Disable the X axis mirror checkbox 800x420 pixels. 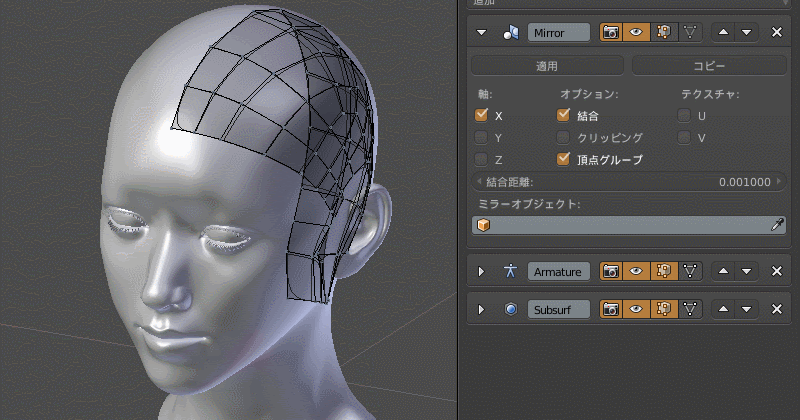click(482, 115)
